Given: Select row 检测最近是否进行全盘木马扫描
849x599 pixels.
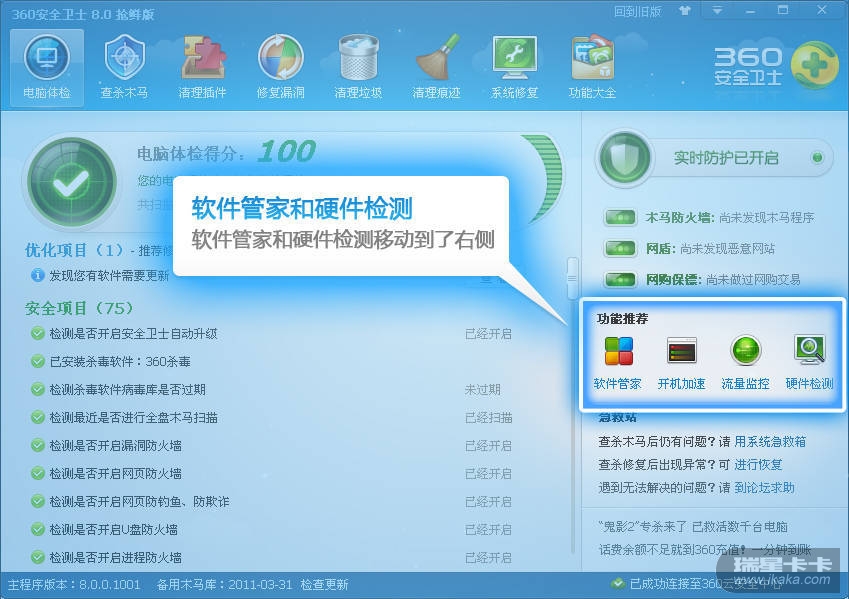Looking at the screenshot, I should point(271,418).
